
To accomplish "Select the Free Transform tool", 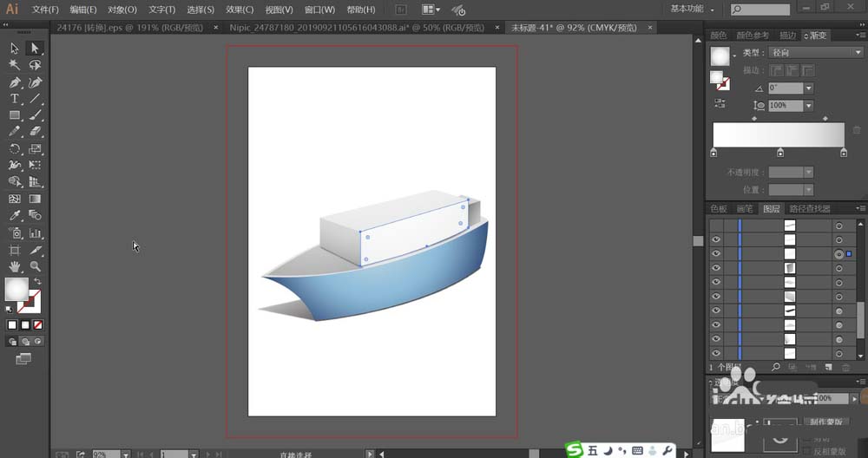I will (35, 165).
